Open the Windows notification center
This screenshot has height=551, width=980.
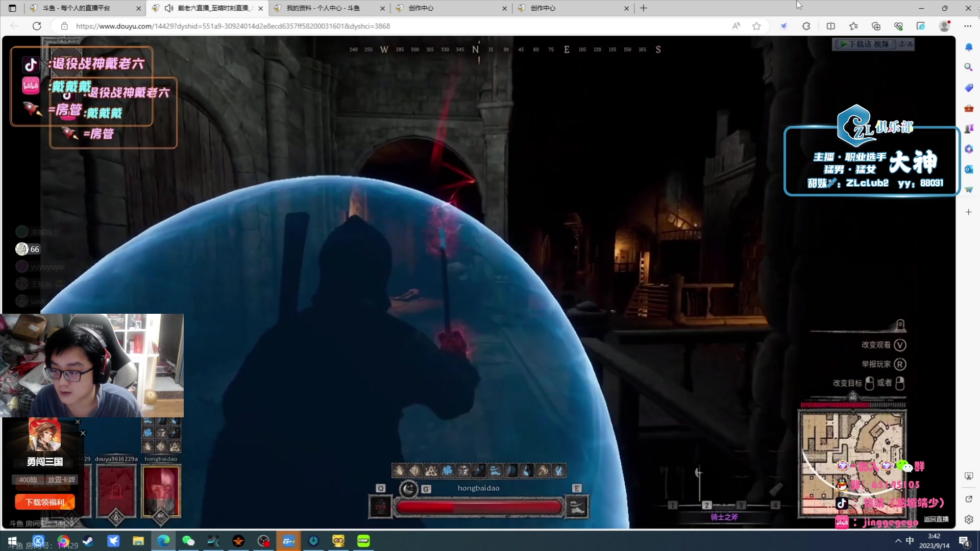pyautogui.click(x=964, y=541)
